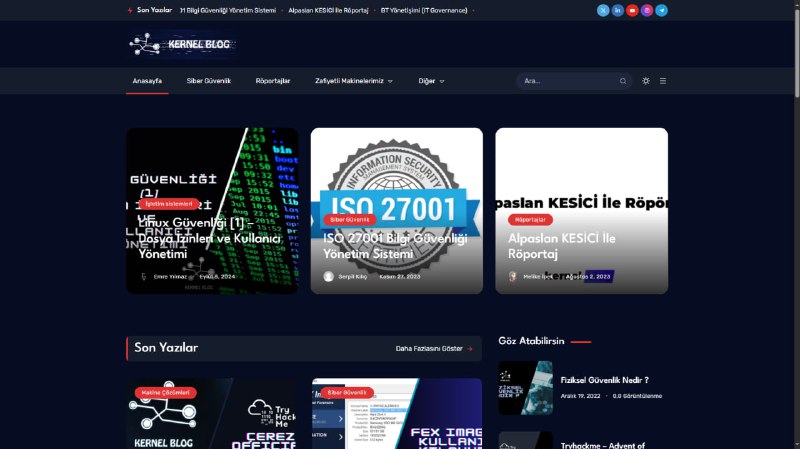Open the LinkedIn social icon
This screenshot has width=800, height=449.
(617, 10)
